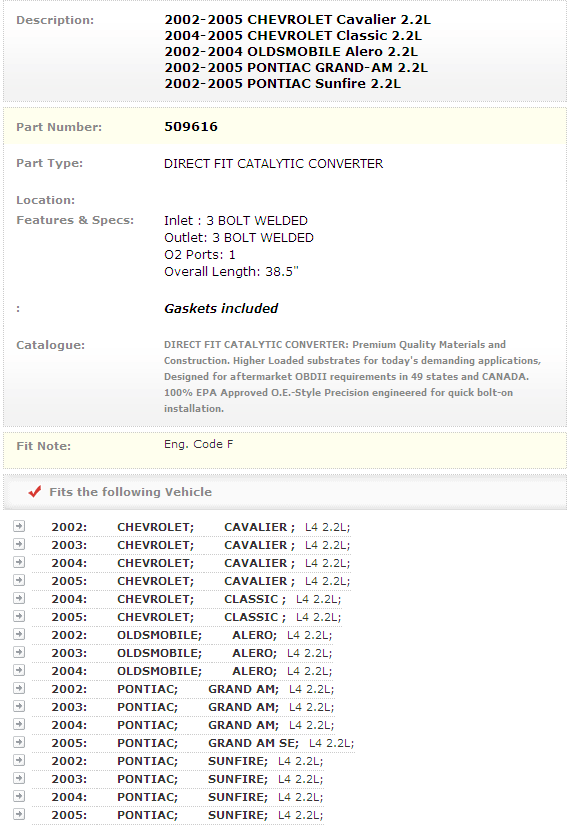
Task: Click the Part Number: label
Action: click(x=59, y=127)
